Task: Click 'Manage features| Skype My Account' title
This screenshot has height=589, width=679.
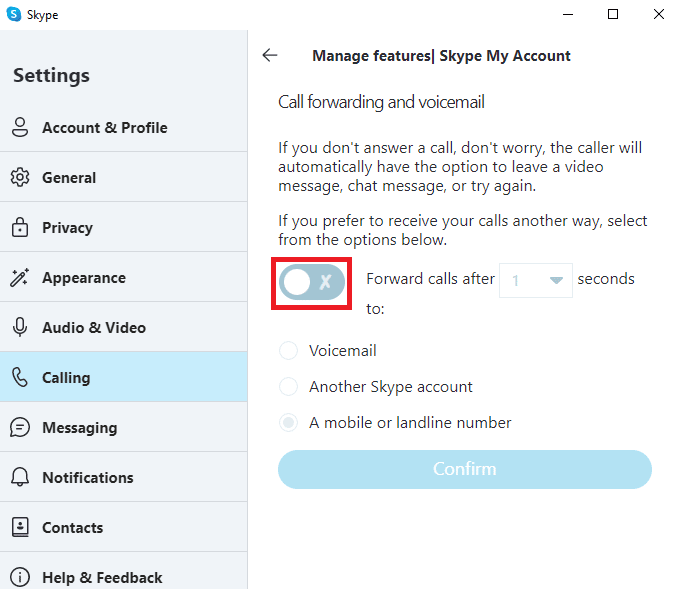Action: pyautogui.click(x=441, y=56)
